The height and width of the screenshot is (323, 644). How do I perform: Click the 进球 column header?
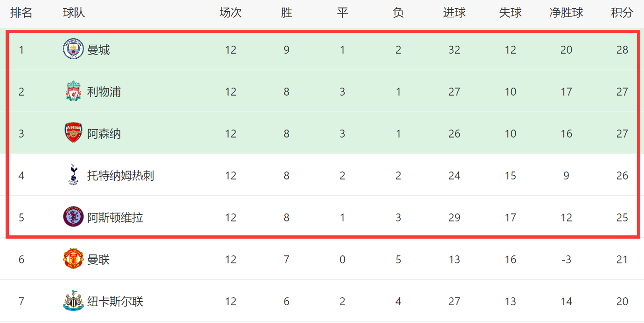[454, 13]
